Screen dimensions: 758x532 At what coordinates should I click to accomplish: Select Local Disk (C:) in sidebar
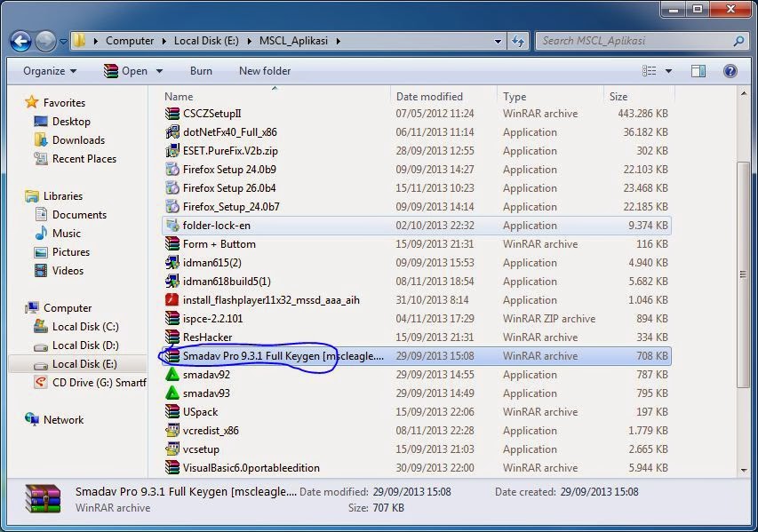(x=85, y=327)
